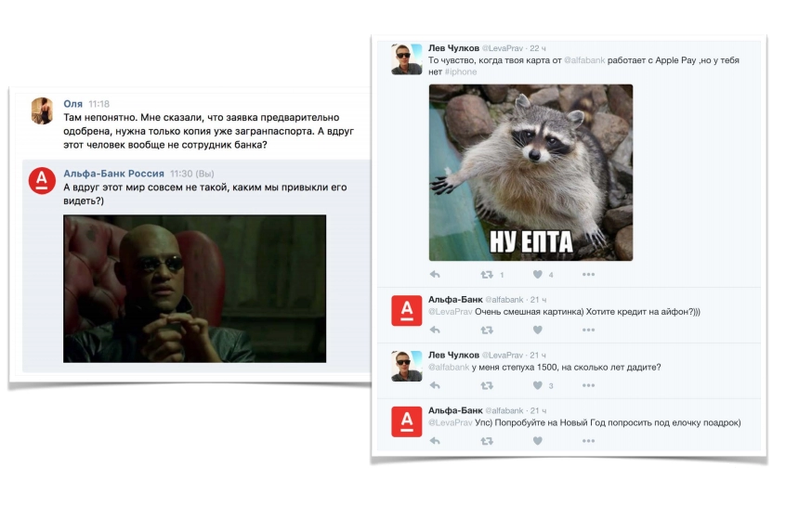Open more menu on Новый Год tweet
The width and height of the screenshot is (812, 505).
(x=588, y=441)
